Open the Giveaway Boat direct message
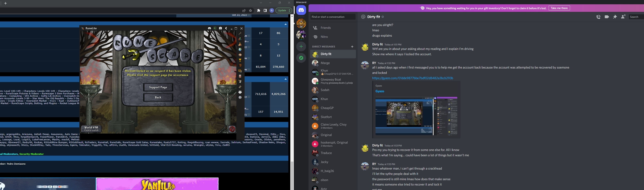The image size is (644, 190). coord(333,81)
